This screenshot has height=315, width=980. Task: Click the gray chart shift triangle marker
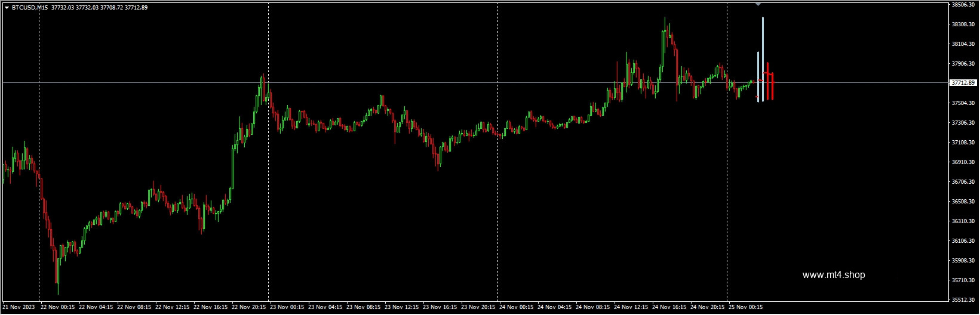pyautogui.click(x=758, y=4)
